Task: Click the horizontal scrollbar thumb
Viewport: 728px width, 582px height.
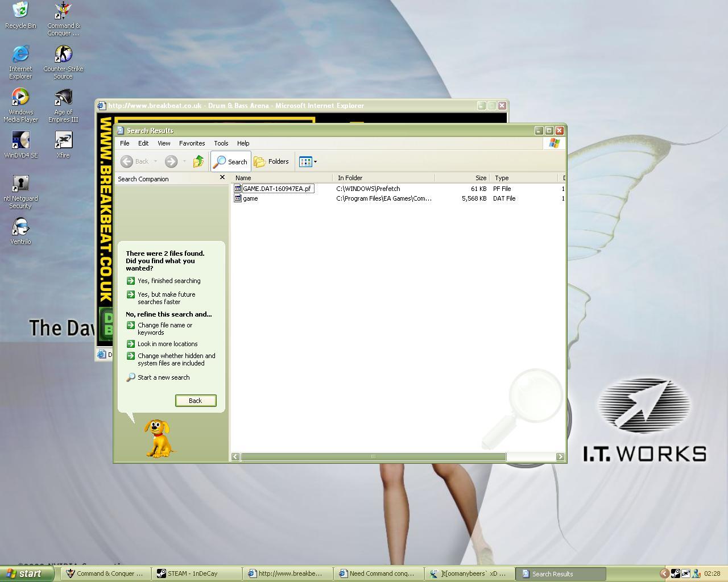Action: point(373,456)
